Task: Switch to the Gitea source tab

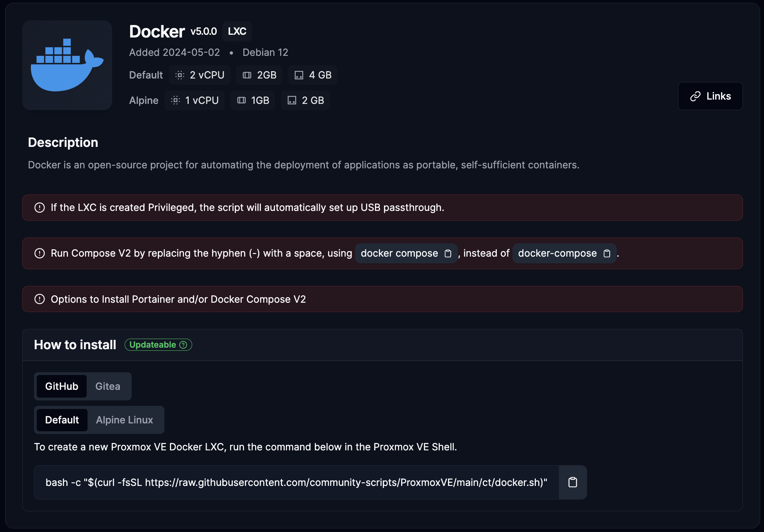Action: coord(108,386)
